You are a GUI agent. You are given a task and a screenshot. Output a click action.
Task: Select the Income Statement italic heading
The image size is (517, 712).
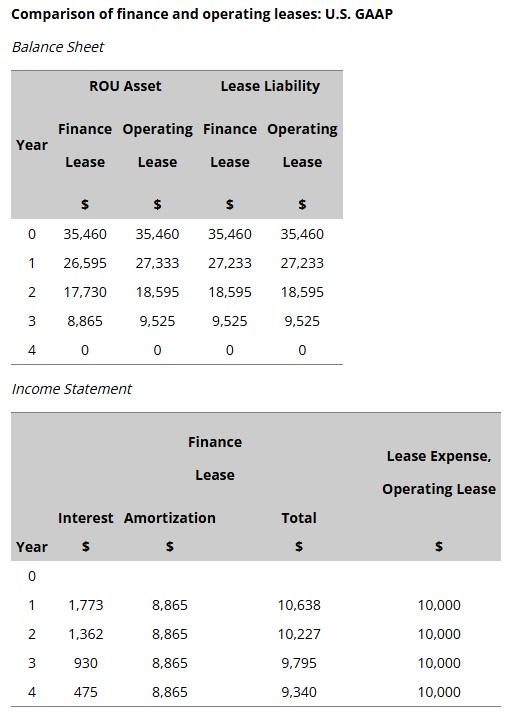[x=72, y=389]
